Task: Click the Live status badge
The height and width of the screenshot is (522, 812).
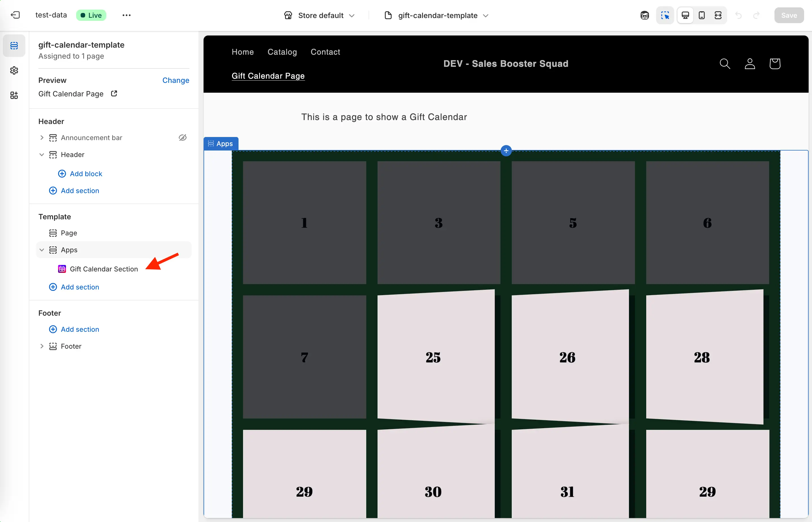Action: (91, 15)
